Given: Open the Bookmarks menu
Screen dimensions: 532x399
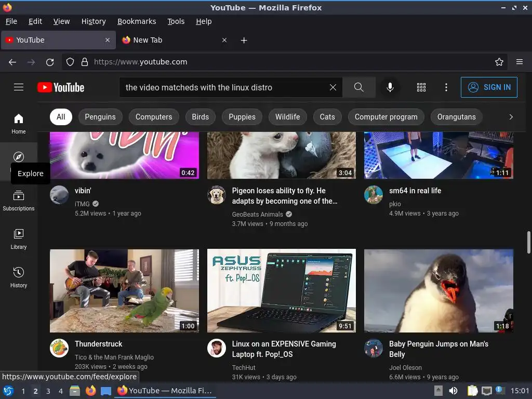Looking at the screenshot, I should coord(137,21).
